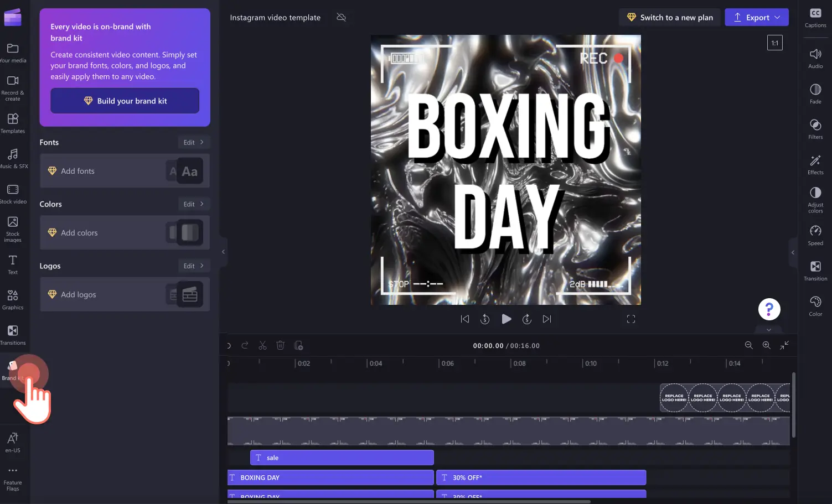Play the video preview
The height and width of the screenshot is (504, 832).
pyautogui.click(x=506, y=319)
